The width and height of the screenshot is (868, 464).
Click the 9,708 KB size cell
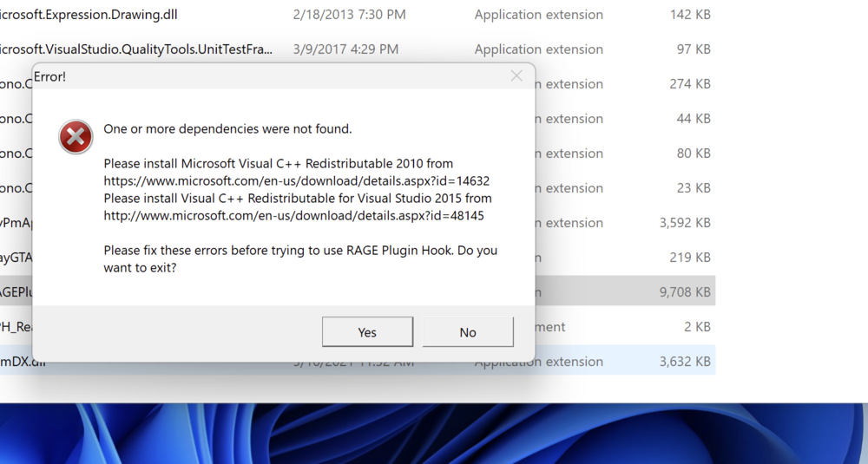[x=686, y=292]
